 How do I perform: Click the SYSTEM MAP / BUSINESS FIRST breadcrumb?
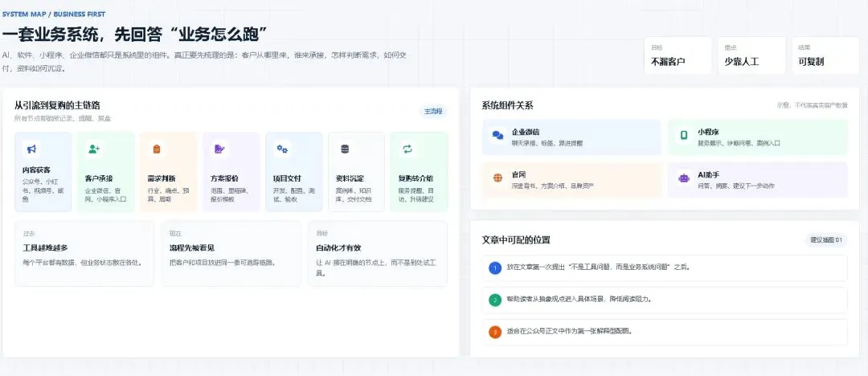54,14
